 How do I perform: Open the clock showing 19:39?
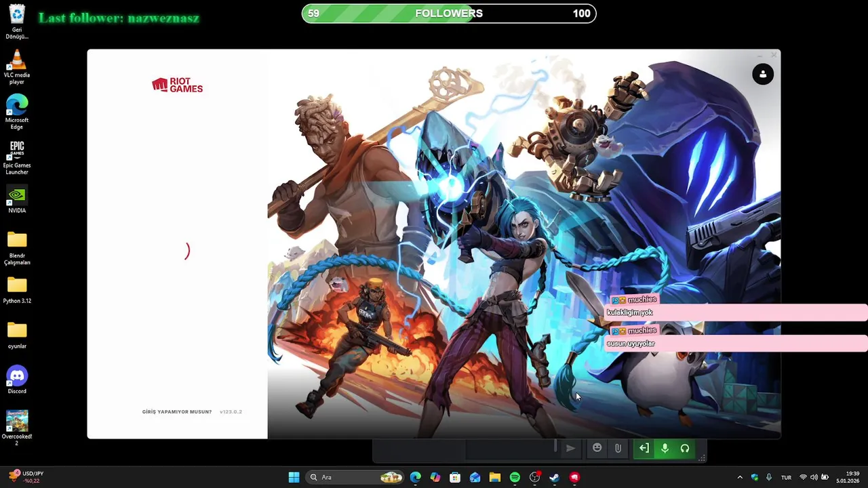click(x=848, y=477)
